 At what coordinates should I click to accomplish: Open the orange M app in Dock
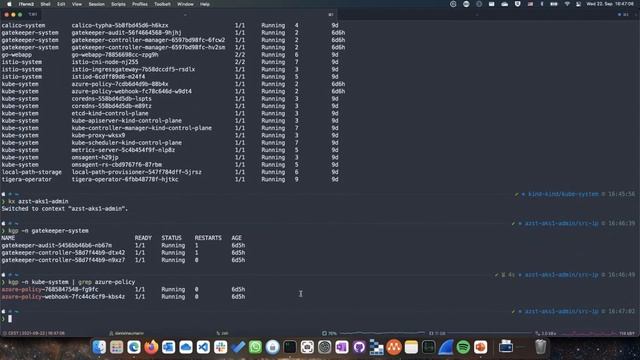point(394,347)
